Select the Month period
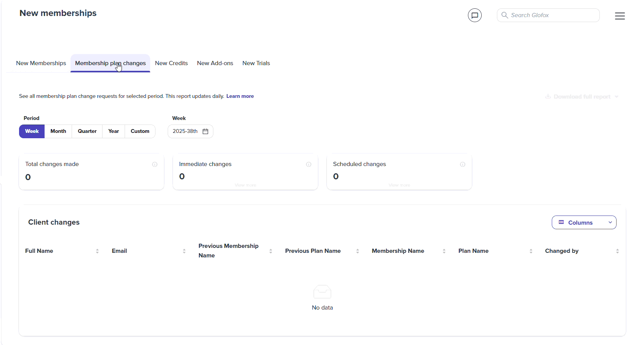The height and width of the screenshot is (345, 644). (58, 131)
